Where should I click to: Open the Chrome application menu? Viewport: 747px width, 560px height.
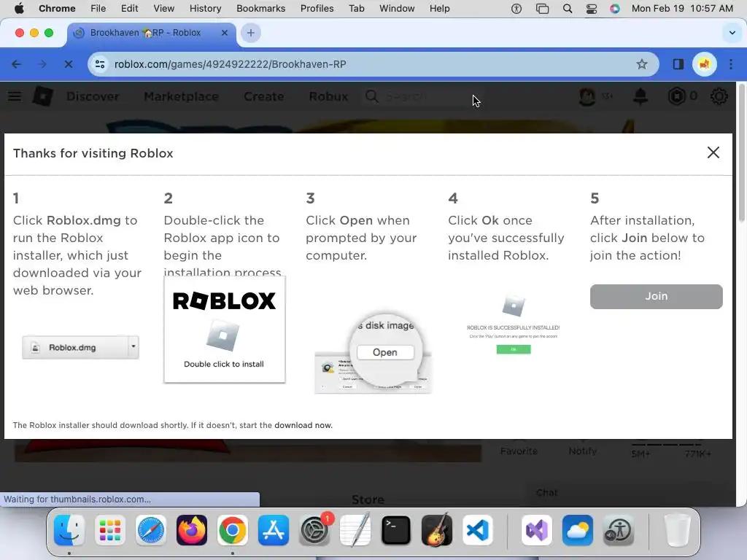point(57,9)
